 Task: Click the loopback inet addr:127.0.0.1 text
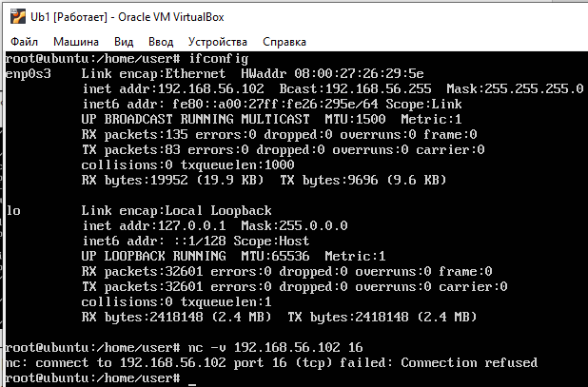(x=154, y=226)
